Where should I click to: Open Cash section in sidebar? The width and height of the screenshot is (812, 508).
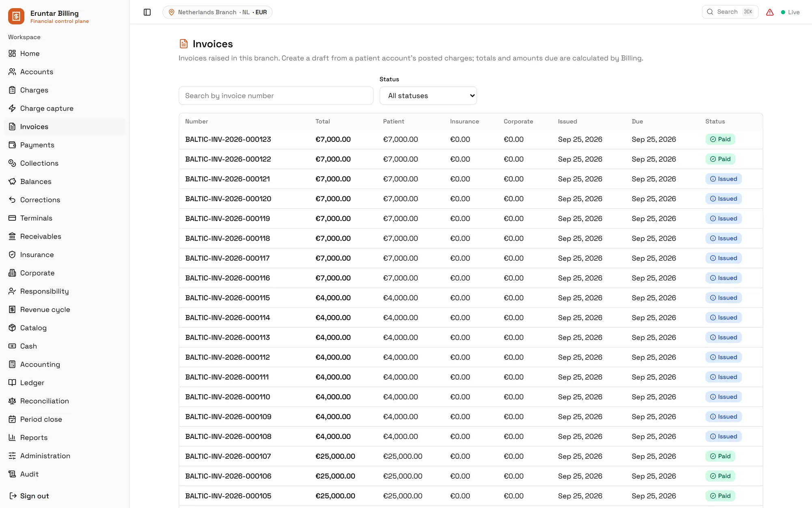coord(65,346)
